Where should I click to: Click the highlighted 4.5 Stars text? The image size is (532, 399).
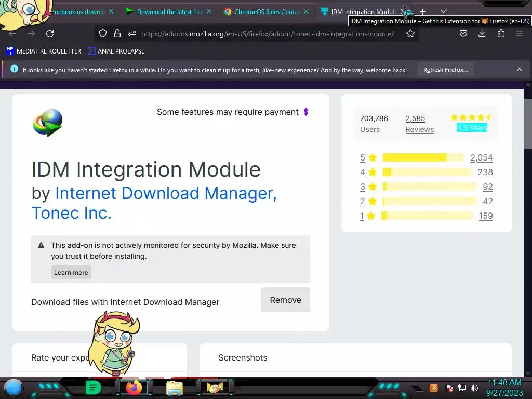point(472,128)
